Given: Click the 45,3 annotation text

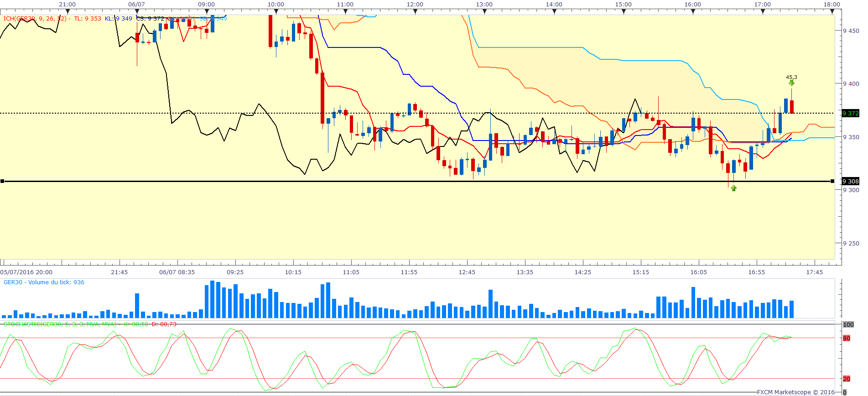Looking at the screenshot, I should pyautogui.click(x=791, y=77).
